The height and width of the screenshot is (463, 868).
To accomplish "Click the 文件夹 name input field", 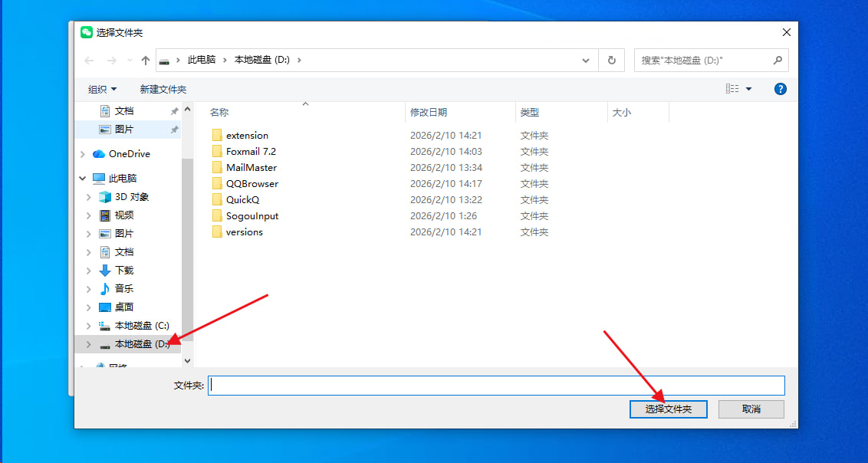I will (x=496, y=386).
